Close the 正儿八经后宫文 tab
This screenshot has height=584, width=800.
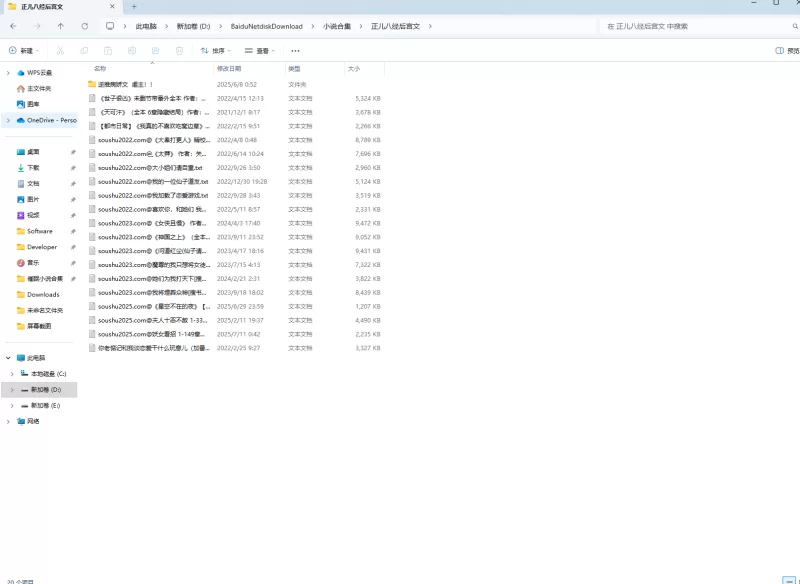tap(112, 7)
